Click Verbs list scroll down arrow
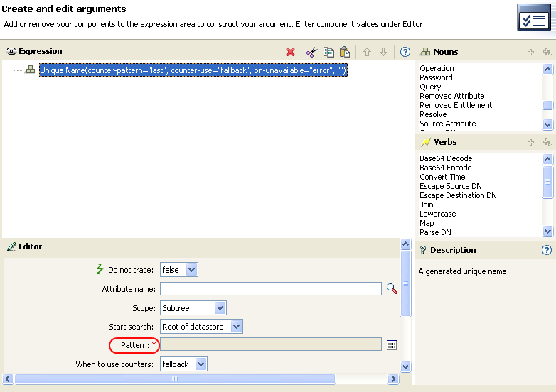 coord(547,232)
